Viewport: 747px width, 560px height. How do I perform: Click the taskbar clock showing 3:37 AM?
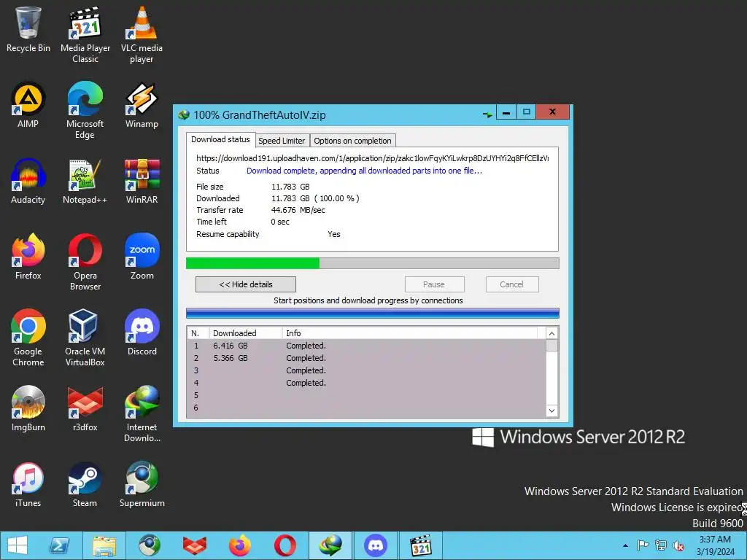(x=715, y=545)
